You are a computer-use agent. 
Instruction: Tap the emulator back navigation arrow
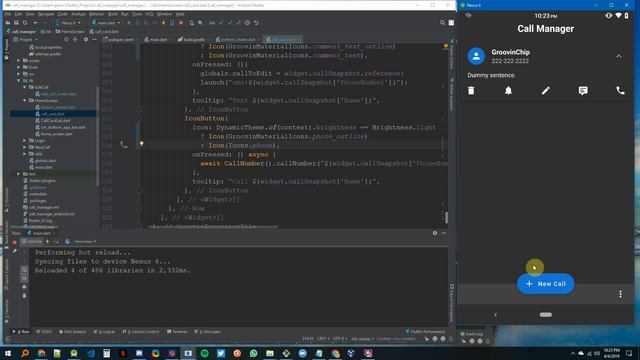click(x=496, y=315)
